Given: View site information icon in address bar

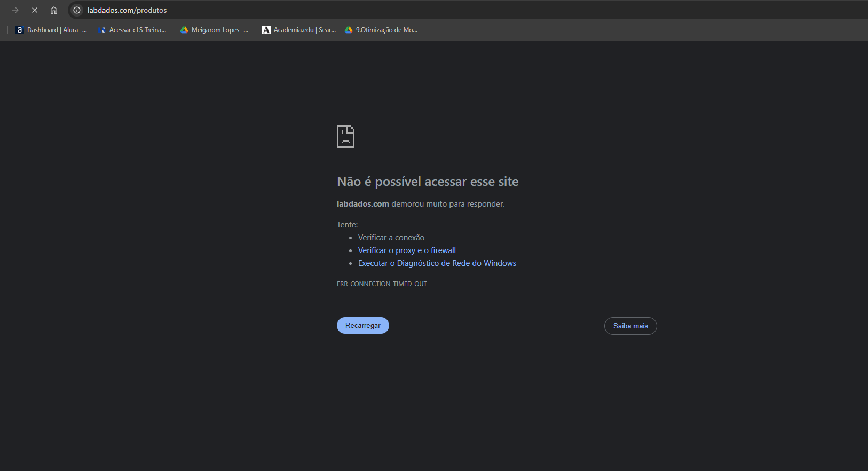Looking at the screenshot, I should tap(77, 10).
